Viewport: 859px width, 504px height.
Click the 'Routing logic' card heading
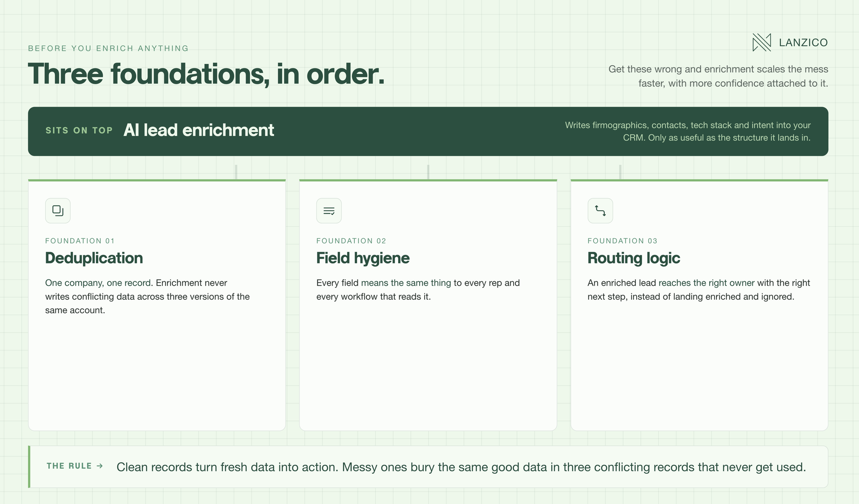point(634,258)
